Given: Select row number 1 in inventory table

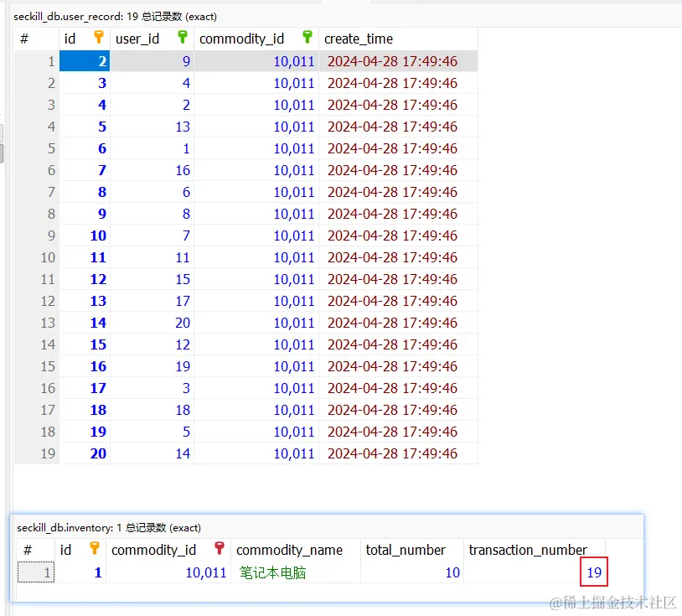Looking at the screenshot, I should [x=36, y=572].
